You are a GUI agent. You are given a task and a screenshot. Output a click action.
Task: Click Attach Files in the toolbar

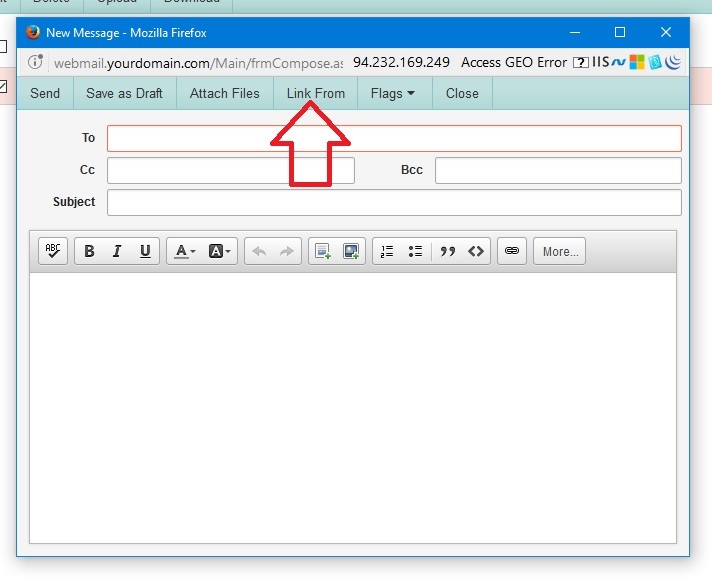tap(224, 93)
